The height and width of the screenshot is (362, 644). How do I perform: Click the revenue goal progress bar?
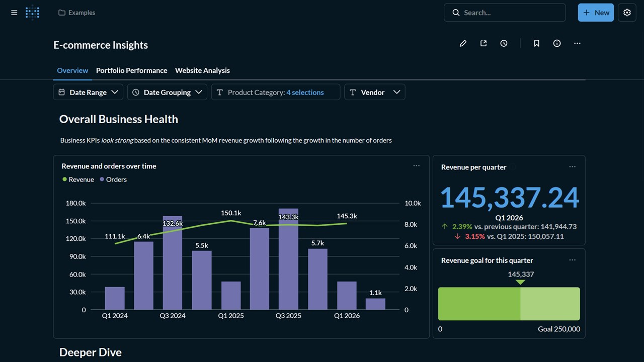(509, 304)
